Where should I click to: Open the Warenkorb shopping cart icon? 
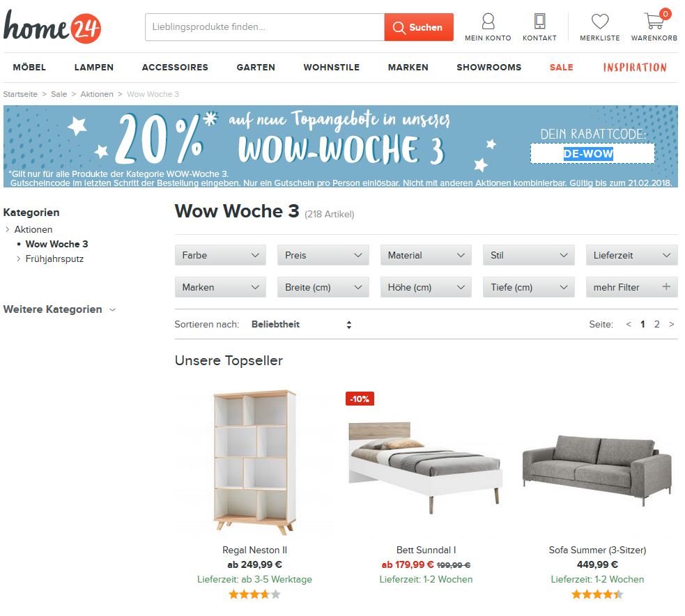(654, 20)
